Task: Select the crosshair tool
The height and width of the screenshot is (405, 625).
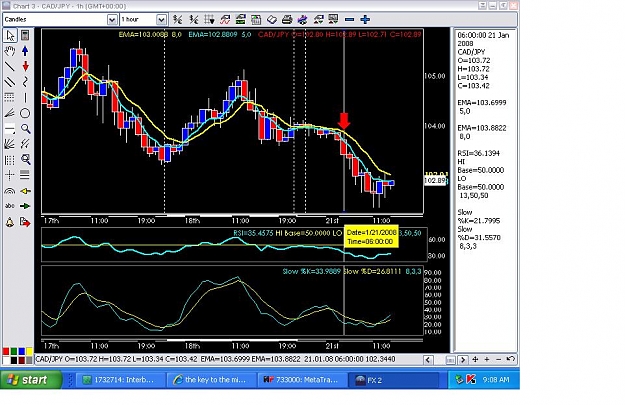Action: click(x=10, y=175)
